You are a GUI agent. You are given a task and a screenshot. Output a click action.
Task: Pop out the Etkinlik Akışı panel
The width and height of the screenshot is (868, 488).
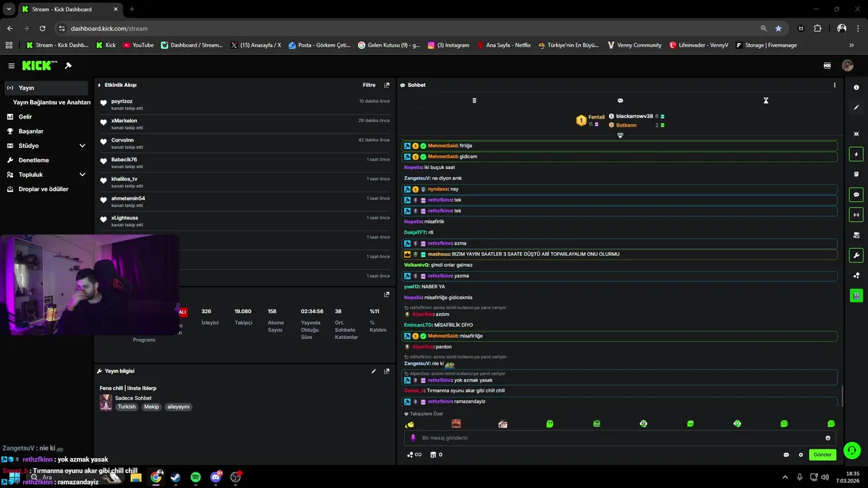(387, 85)
